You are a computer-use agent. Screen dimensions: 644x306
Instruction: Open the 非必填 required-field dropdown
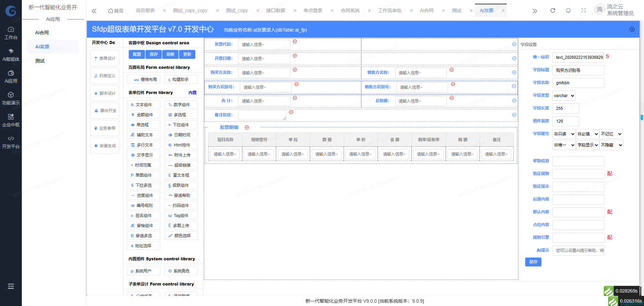click(x=587, y=134)
